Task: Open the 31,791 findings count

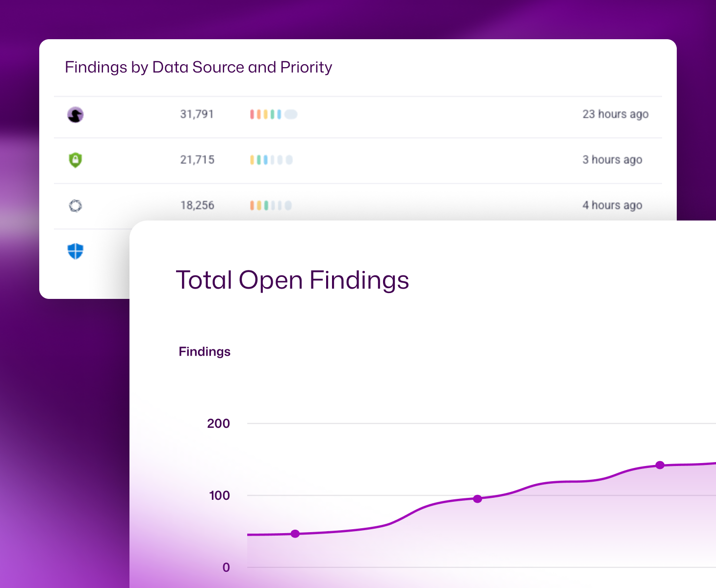Action: click(x=197, y=115)
